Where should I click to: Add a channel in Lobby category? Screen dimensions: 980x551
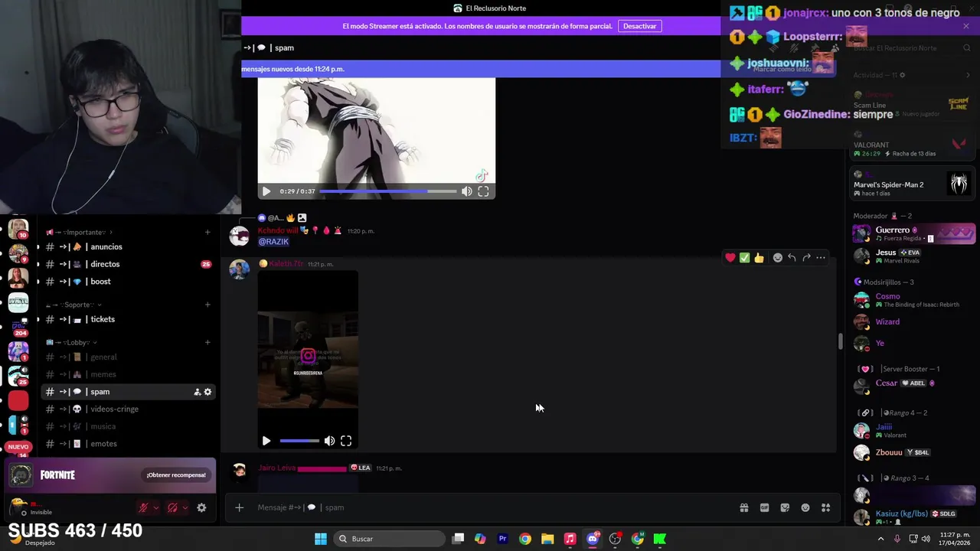(x=207, y=342)
